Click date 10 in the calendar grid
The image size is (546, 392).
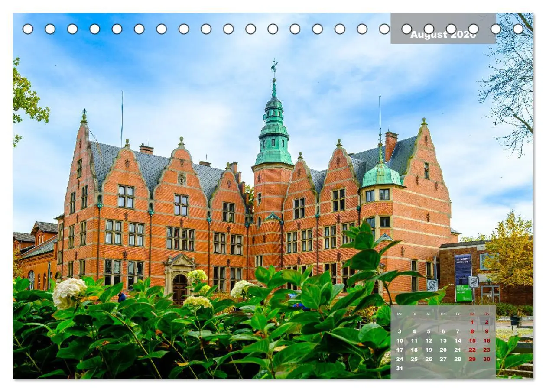400,341
